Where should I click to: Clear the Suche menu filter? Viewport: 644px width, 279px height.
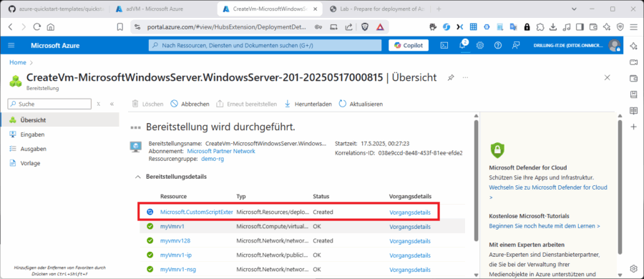99,104
